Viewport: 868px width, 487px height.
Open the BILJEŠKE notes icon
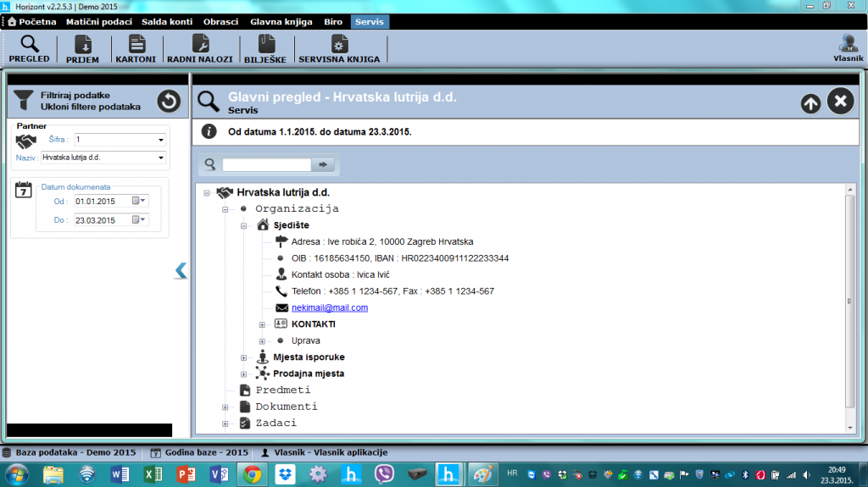(265, 49)
